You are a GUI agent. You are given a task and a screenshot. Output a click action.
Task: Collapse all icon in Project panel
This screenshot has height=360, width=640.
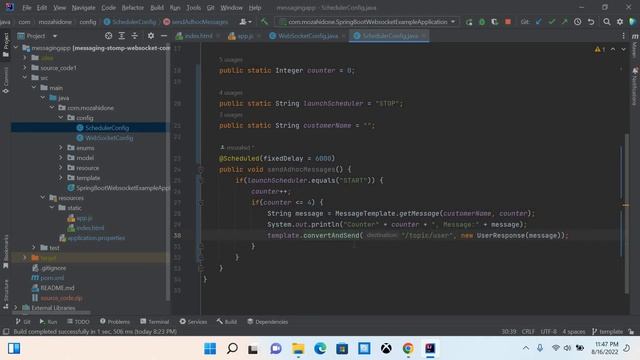(135, 36)
